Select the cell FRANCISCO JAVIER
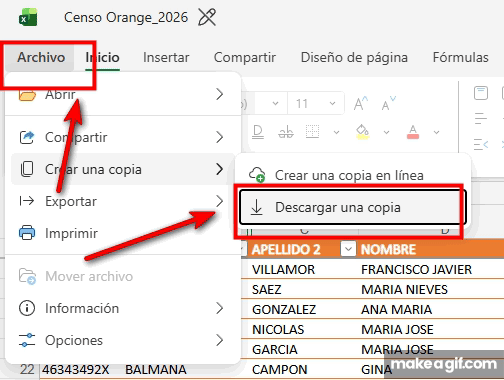 click(417, 269)
